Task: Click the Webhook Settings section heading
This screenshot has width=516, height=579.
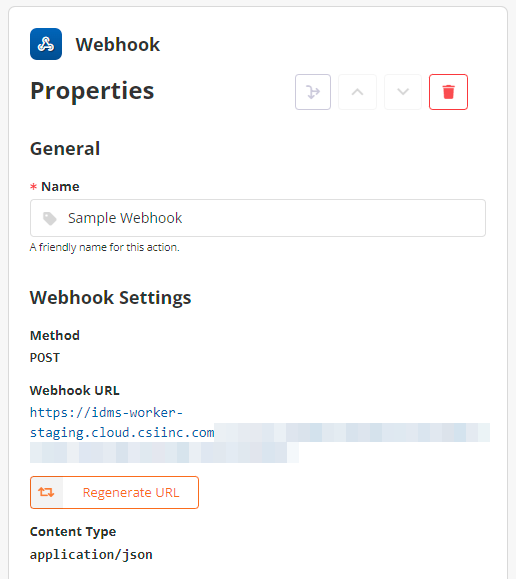Action: pos(110,298)
